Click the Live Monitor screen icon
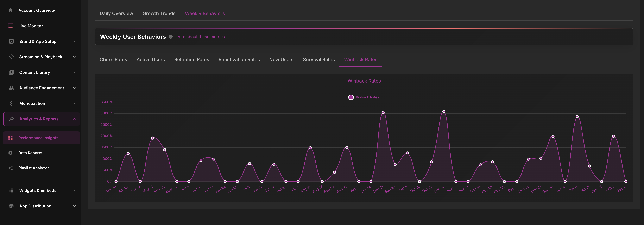The height and width of the screenshot is (225, 644). point(11,26)
